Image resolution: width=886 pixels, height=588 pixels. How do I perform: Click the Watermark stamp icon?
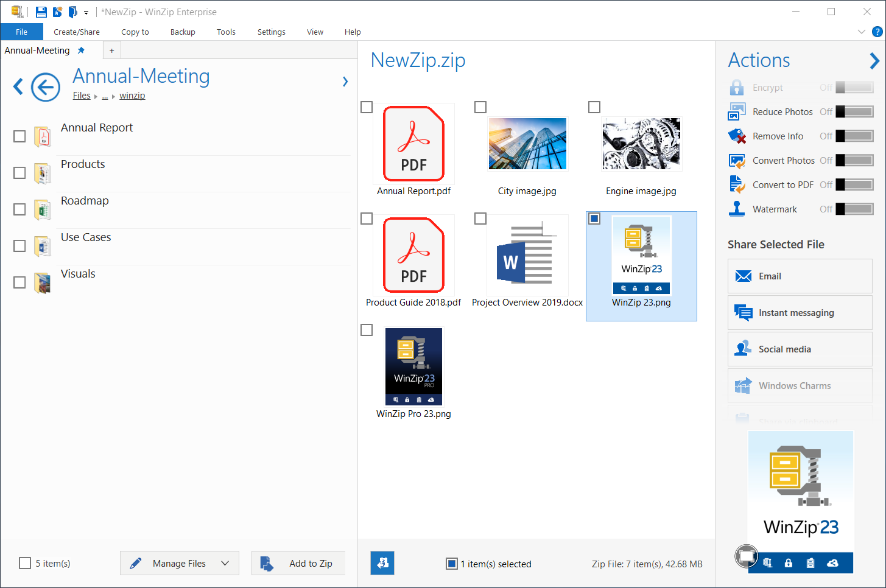pyautogui.click(x=737, y=209)
